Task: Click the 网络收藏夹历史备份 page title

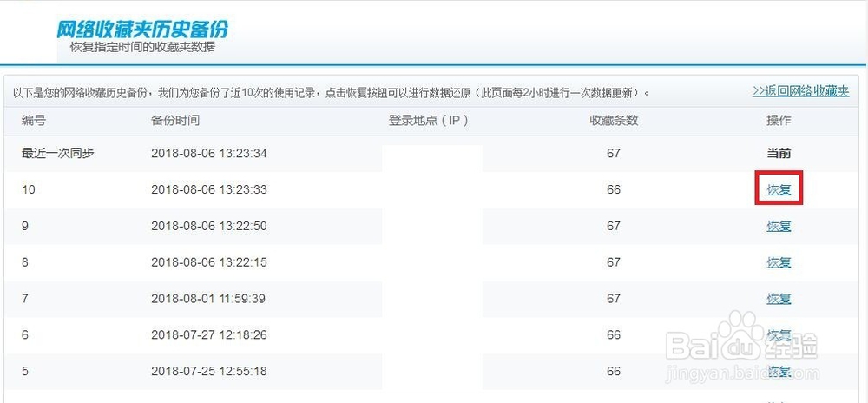Action: click(142, 30)
